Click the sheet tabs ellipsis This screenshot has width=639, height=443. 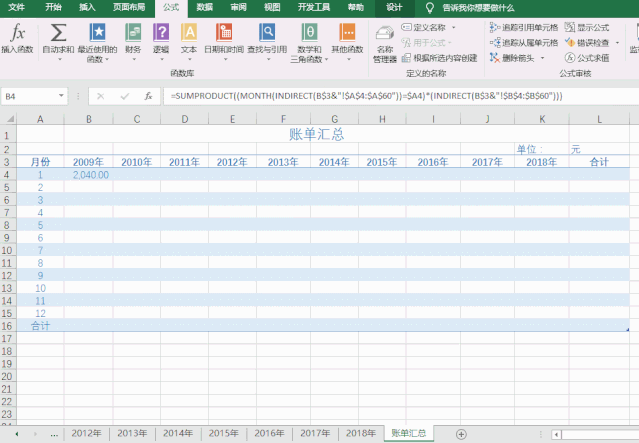[x=54, y=435]
